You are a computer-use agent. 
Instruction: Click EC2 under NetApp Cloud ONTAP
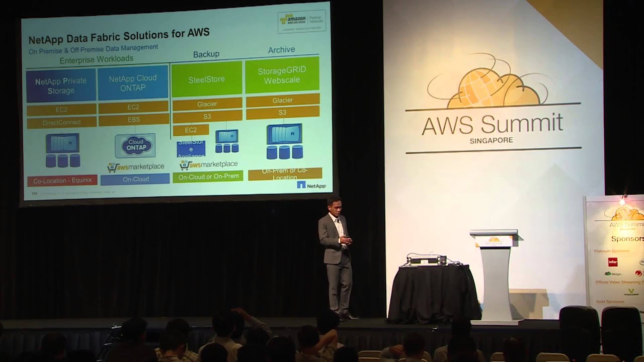point(133,107)
